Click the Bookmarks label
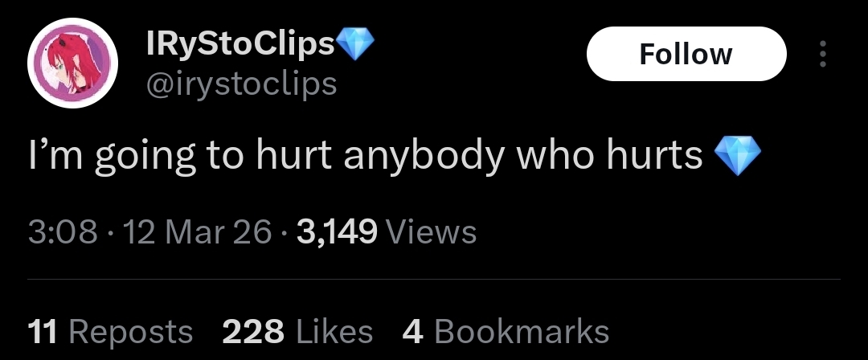The width and height of the screenshot is (868, 360). (x=522, y=332)
